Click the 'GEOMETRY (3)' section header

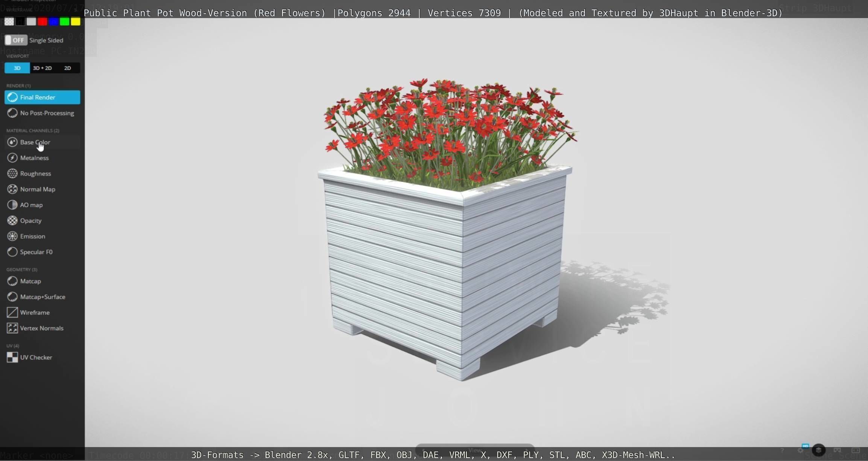coord(22,270)
